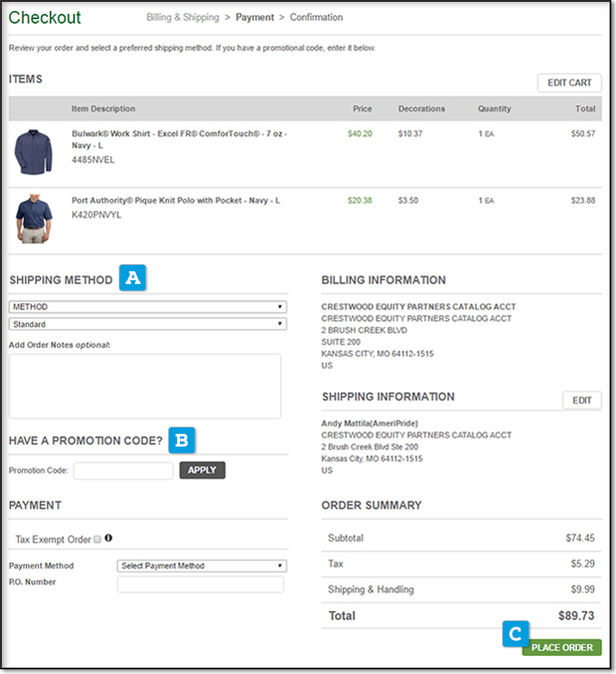Open the Port Authority Polo thumbnail

pos(34,217)
